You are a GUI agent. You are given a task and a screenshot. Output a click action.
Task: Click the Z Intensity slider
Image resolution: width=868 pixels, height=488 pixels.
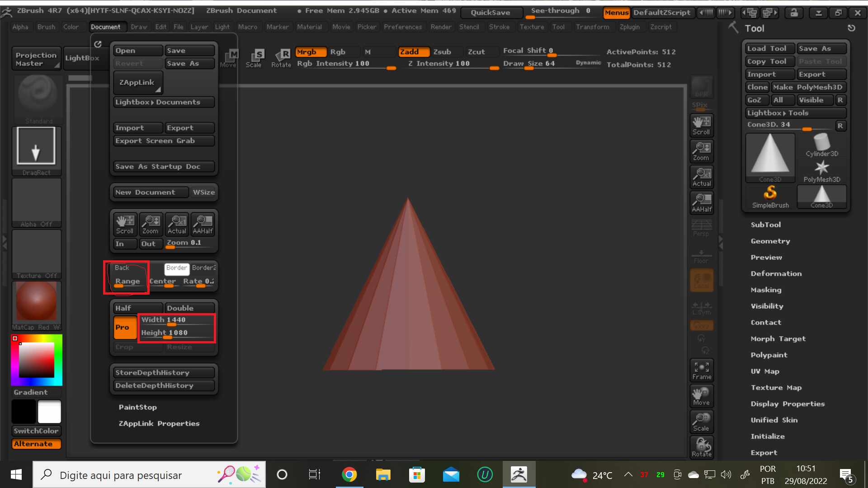pyautogui.click(x=453, y=64)
